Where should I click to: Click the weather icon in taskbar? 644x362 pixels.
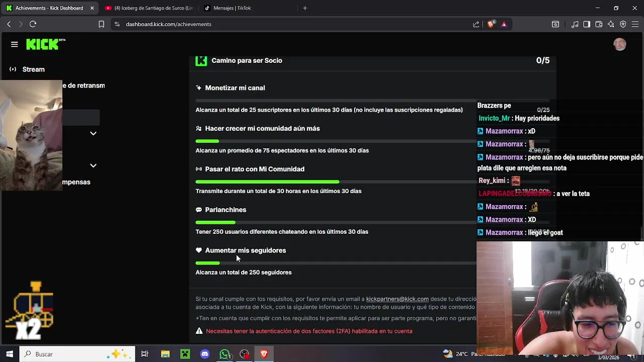(x=447, y=354)
